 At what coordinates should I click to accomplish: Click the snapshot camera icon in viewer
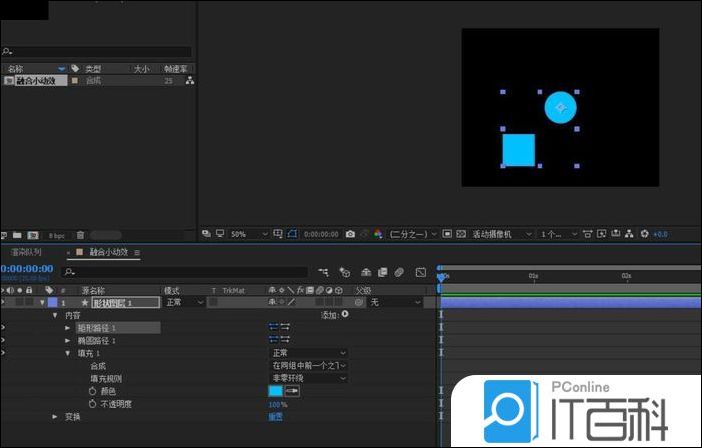[350, 234]
